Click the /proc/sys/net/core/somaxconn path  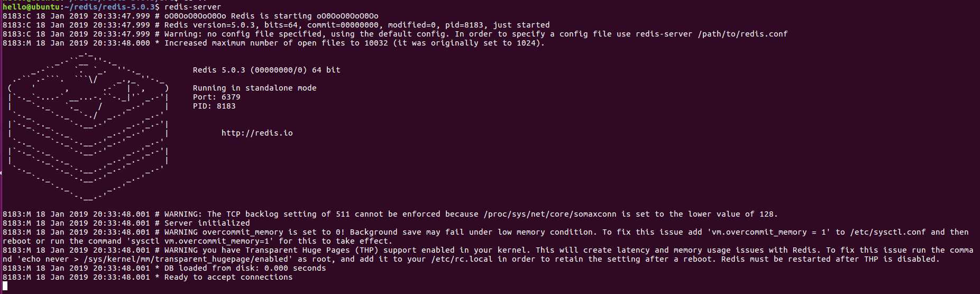click(x=550, y=214)
